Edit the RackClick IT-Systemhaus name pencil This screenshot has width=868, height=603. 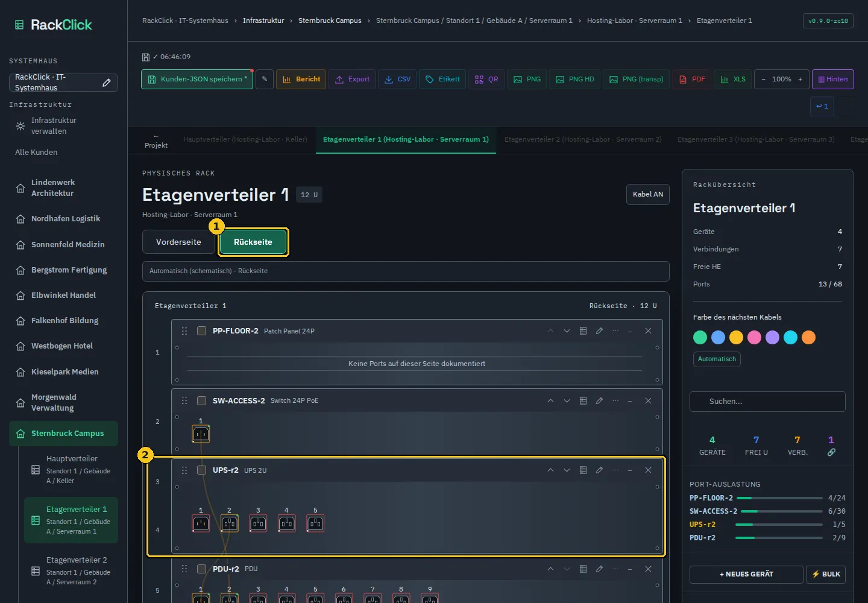click(x=107, y=83)
